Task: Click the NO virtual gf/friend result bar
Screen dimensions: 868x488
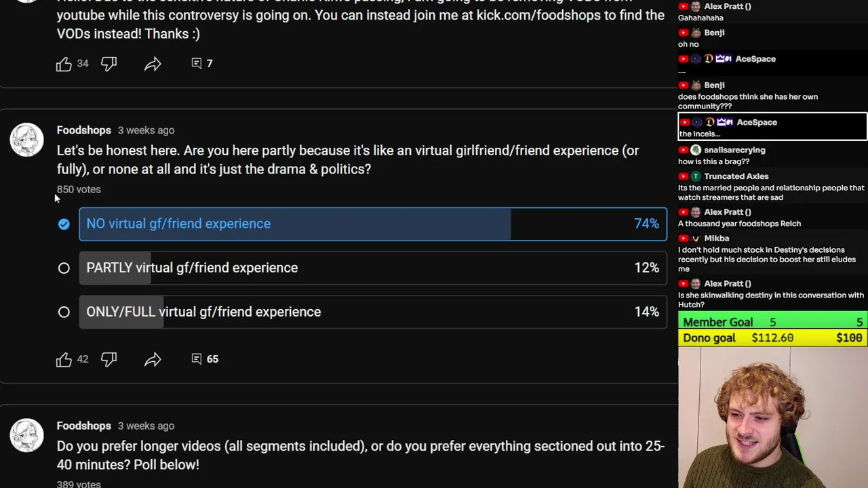Action: coord(373,224)
